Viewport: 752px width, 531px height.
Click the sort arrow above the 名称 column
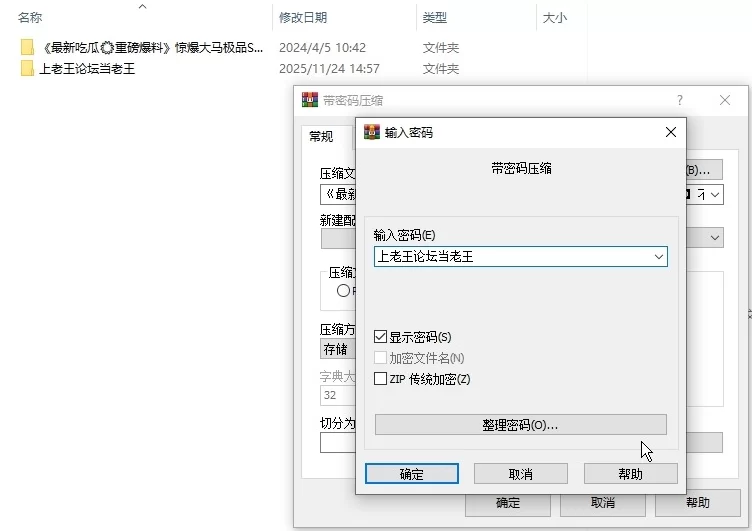coord(142,6)
